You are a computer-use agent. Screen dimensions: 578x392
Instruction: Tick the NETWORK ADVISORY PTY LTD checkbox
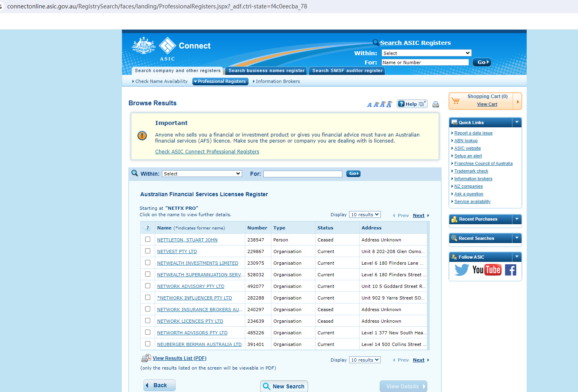click(x=148, y=286)
